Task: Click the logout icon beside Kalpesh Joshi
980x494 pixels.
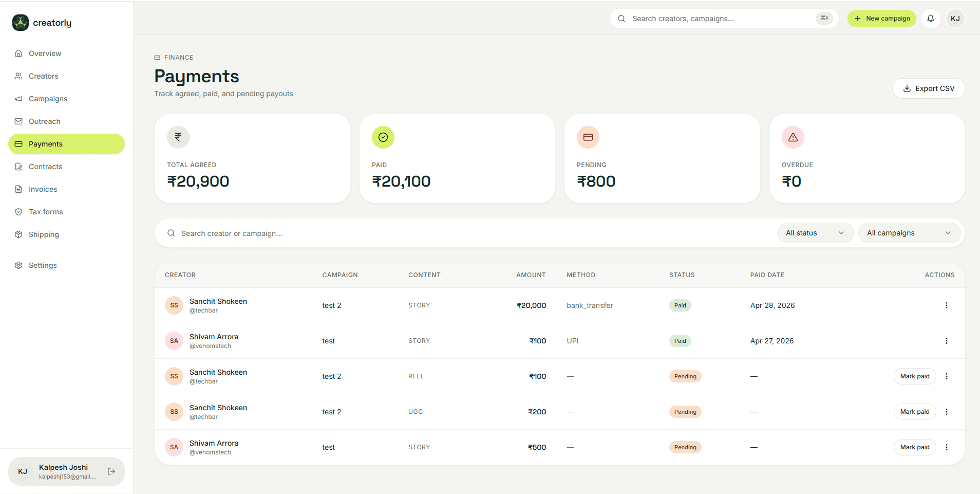Action: coord(111,471)
